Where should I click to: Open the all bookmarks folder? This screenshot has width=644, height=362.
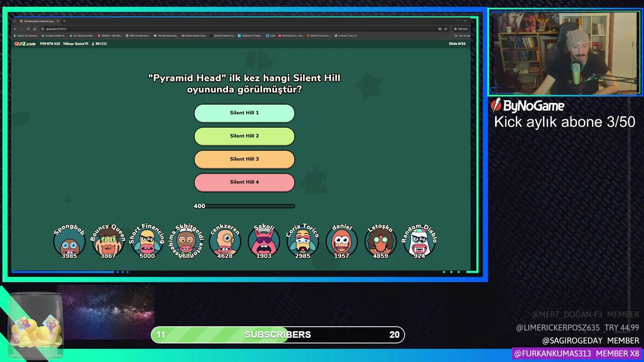462,36
